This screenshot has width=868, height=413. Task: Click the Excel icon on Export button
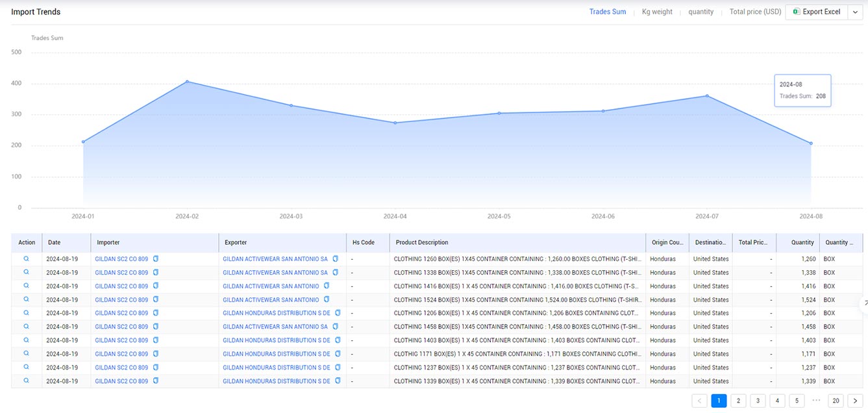[795, 12]
